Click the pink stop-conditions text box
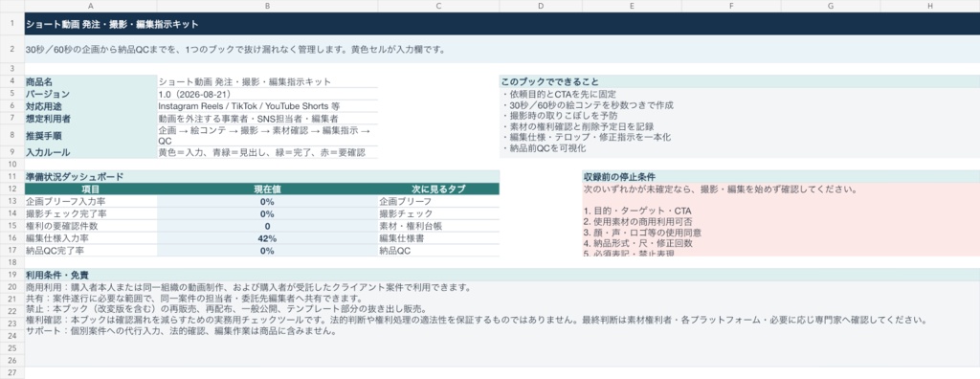This screenshot has width=980, height=379. coord(781,219)
